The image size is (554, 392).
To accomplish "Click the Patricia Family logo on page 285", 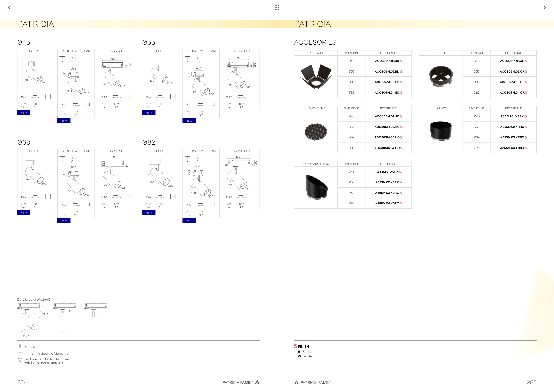I will [x=297, y=382].
